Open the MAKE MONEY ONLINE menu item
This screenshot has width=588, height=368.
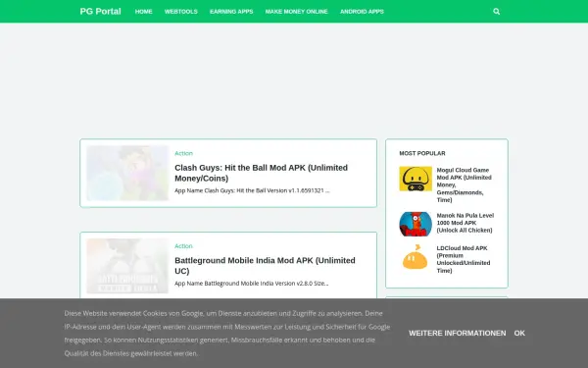point(296,12)
